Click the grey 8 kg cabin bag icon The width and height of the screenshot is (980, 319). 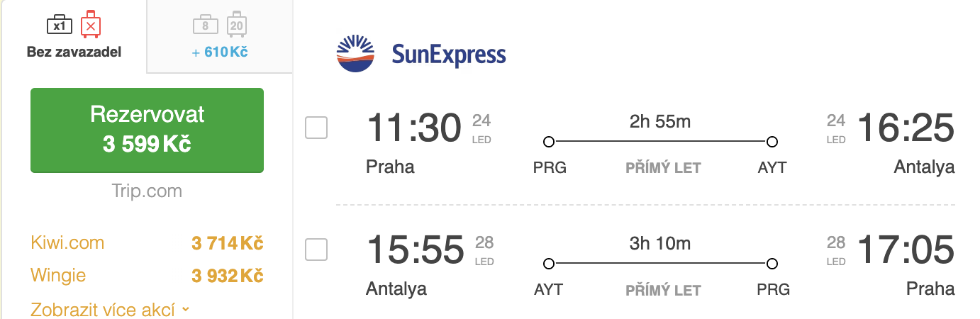[205, 26]
